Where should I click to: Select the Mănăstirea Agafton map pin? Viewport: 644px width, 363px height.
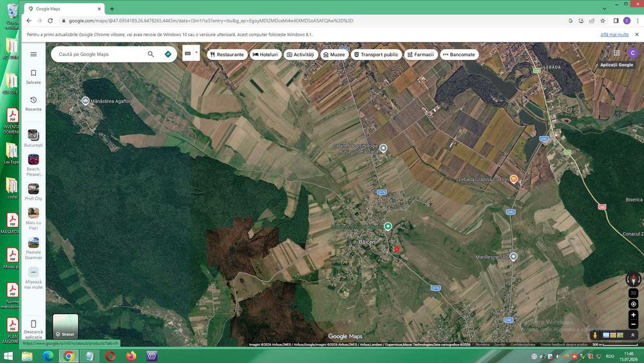[85, 101]
